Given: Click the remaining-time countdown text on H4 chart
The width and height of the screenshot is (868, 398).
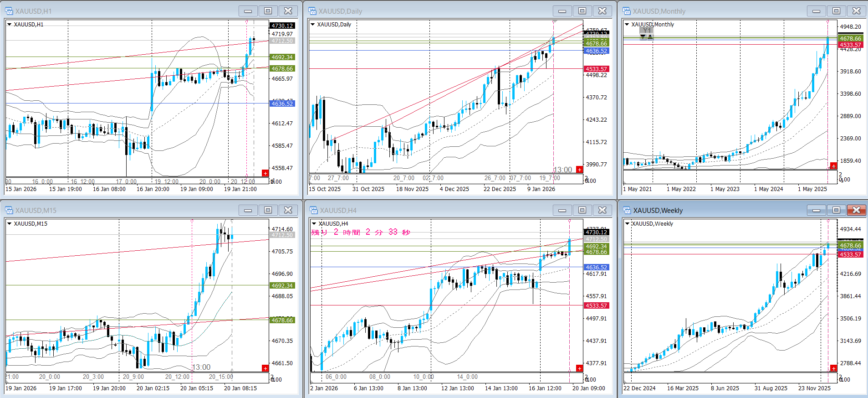Looking at the screenshot, I should pyautogui.click(x=360, y=233).
